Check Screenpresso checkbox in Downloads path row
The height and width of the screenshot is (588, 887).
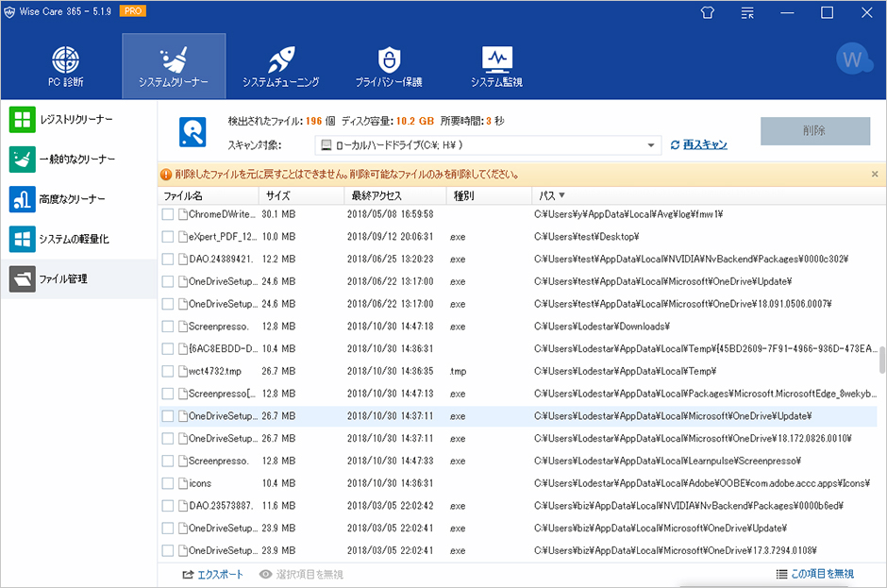tap(167, 327)
